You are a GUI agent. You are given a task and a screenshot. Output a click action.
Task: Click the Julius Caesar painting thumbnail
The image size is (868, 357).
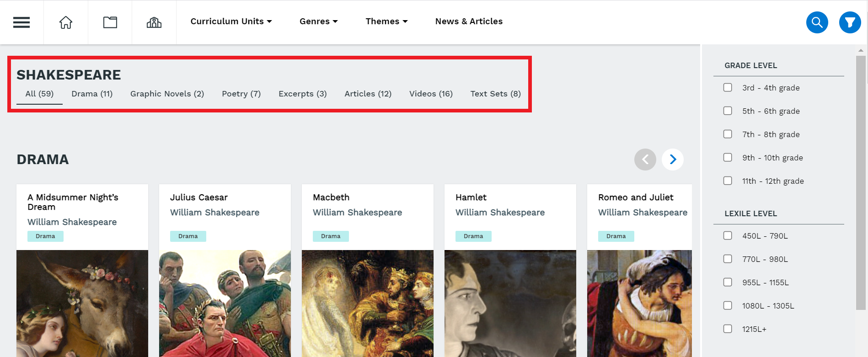pyautogui.click(x=225, y=304)
